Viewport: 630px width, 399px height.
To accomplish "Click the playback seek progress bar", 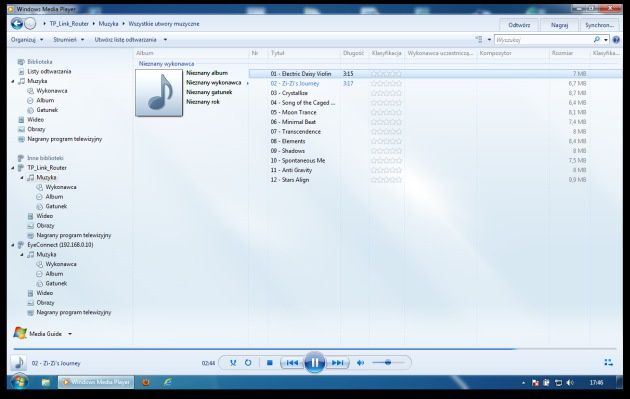I will [315, 349].
